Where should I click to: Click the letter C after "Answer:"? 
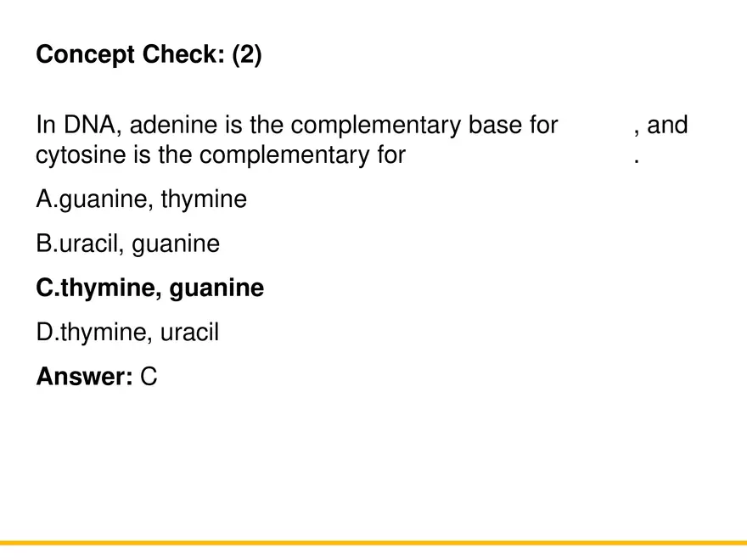(x=149, y=377)
